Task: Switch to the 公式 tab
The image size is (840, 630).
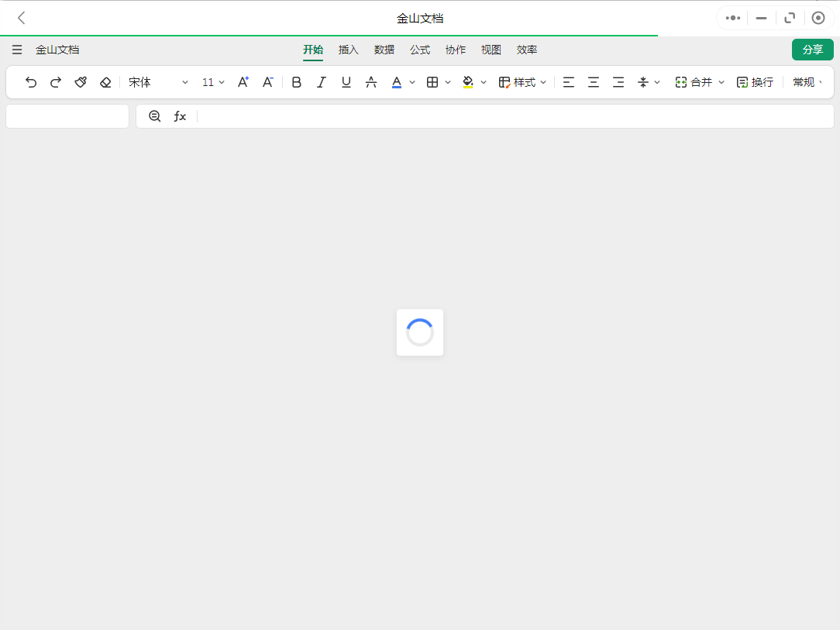Action: tap(420, 50)
